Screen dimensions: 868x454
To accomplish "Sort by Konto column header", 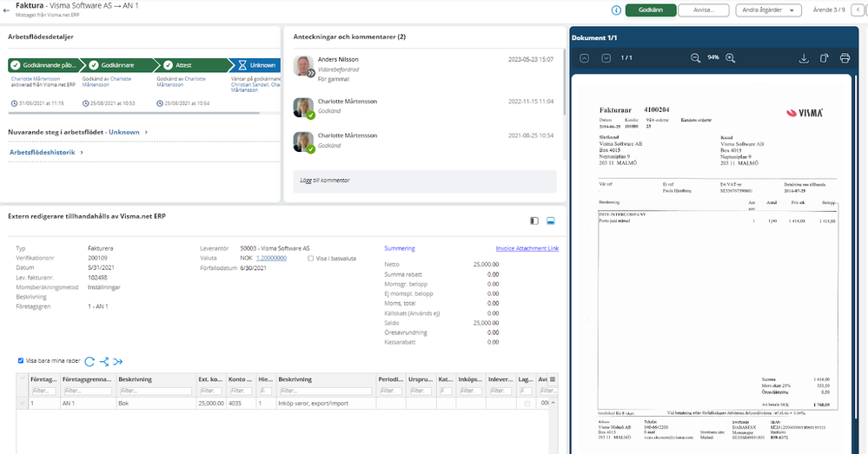I will (x=241, y=379).
